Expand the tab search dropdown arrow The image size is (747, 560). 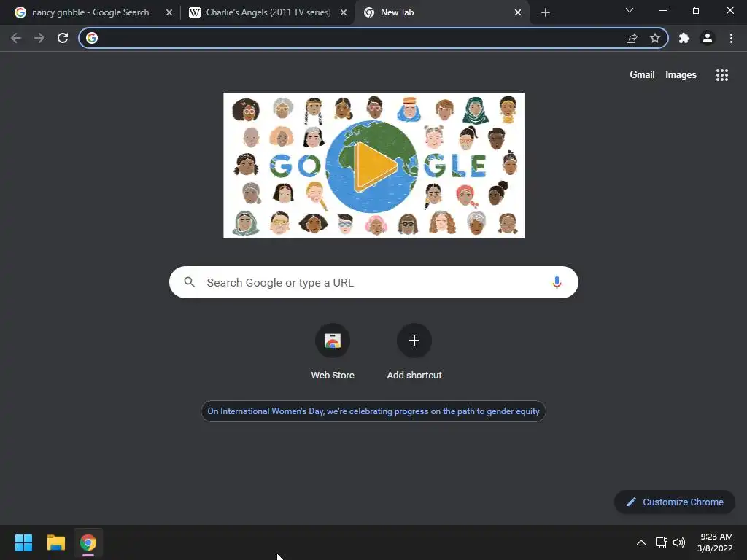pos(630,10)
